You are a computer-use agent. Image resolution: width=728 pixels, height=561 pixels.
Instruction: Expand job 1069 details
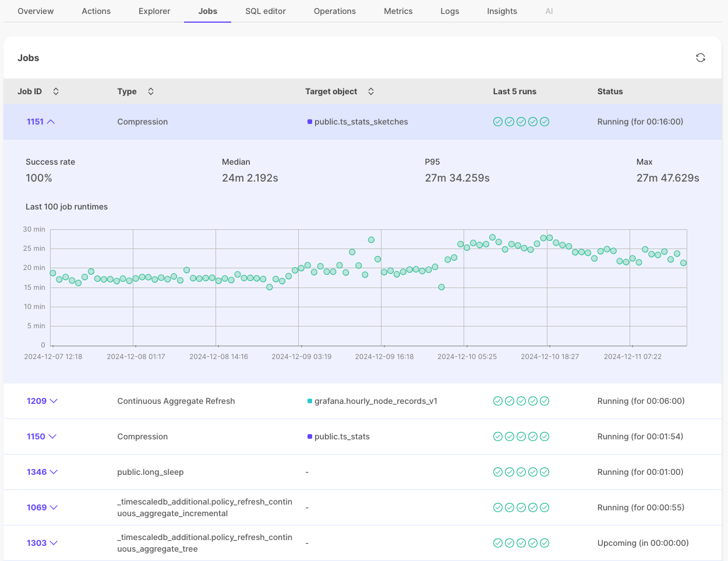[54, 507]
